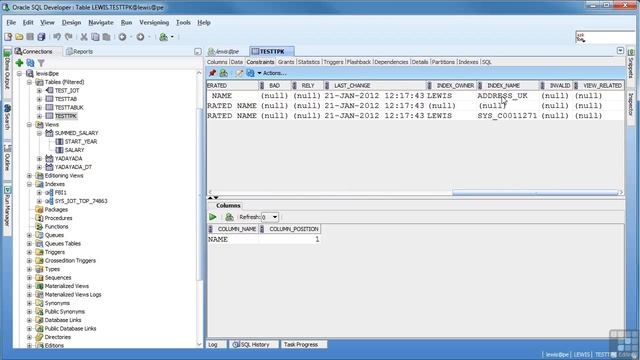
Task: Switch to the Dependencies tab
Action: (391, 62)
